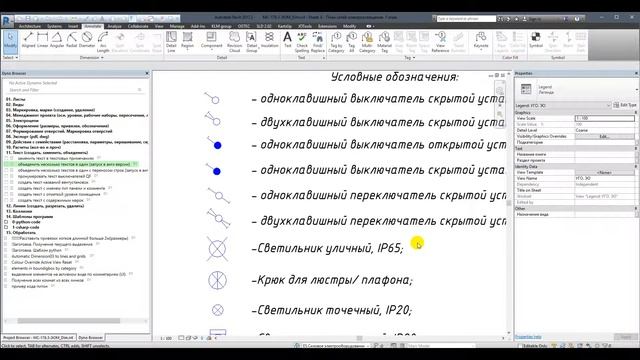Select the Multi-Category tag tool
This screenshot has width=640, height=360.
pos(367,42)
